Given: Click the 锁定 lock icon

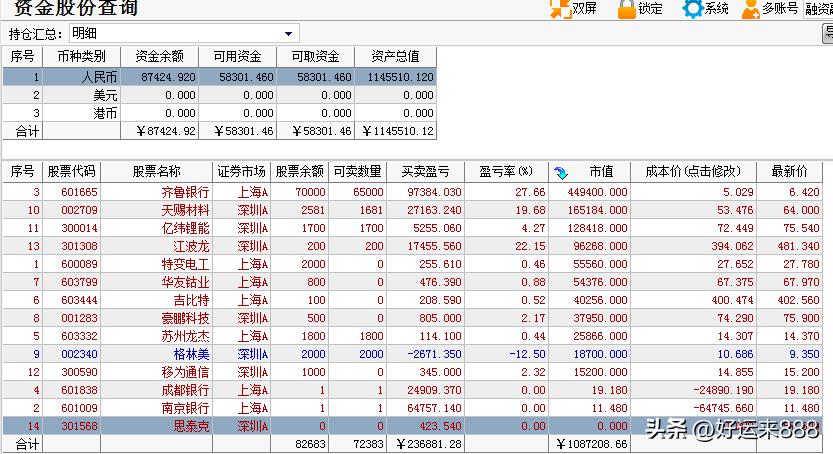Looking at the screenshot, I should coord(626,8).
